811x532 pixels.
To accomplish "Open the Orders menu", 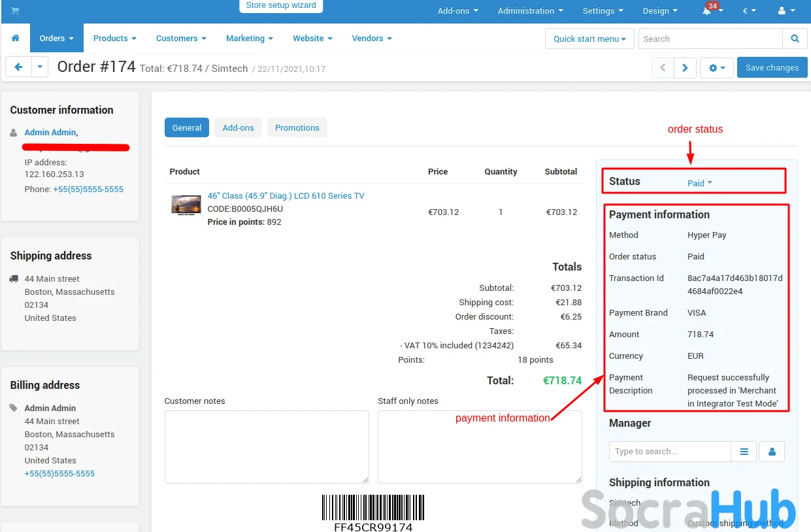I will (56, 39).
